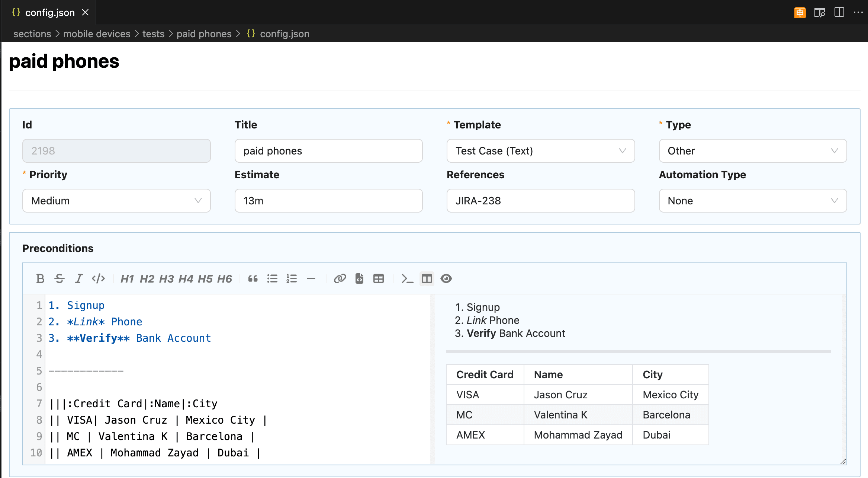868x478 pixels.
Task: Focus the Title input field
Action: pyautogui.click(x=328, y=151)
